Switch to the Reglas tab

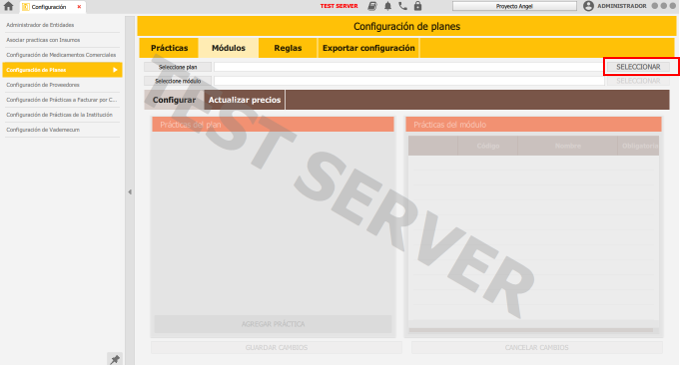[288, 48]
